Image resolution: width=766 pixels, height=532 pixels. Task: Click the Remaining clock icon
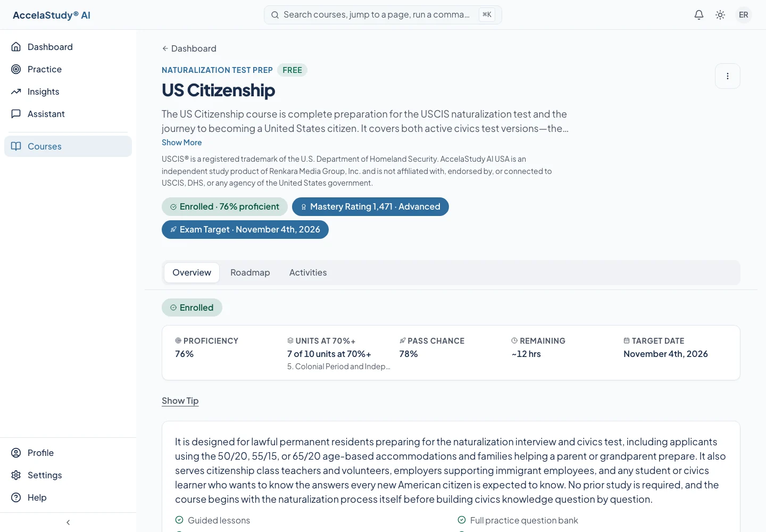(514, 340)
